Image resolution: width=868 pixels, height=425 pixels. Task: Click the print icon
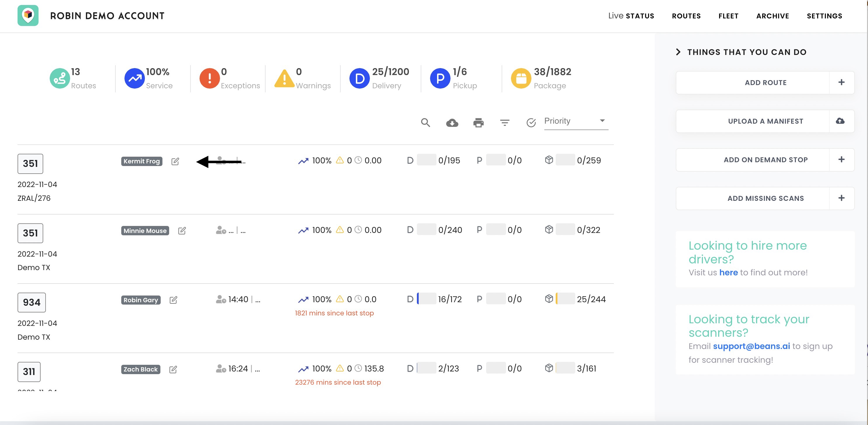[x=478, y=123]
